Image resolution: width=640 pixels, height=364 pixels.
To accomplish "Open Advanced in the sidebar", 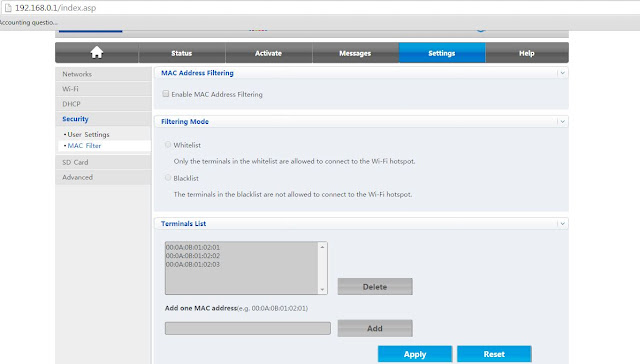I will pos(103,177).
